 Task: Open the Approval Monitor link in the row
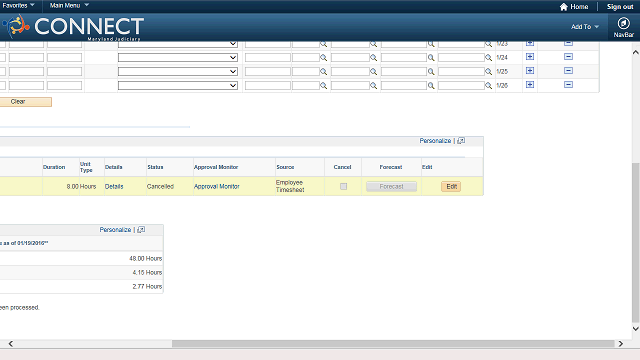coord(216,187)
